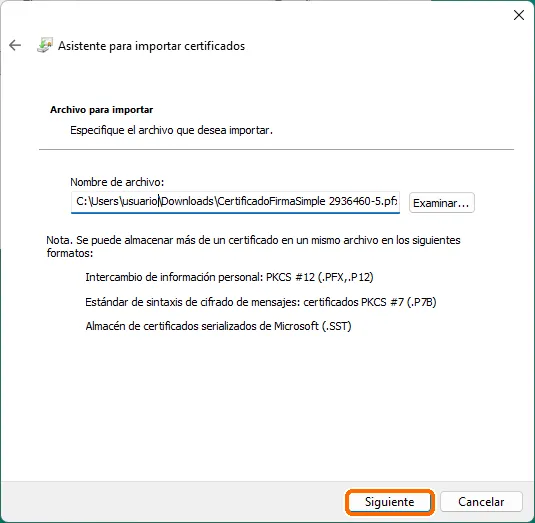Viewport: 535px width, 523px height.
Task: Click the horizontal separator under the instructions
Action: click(x=276, y=149)
